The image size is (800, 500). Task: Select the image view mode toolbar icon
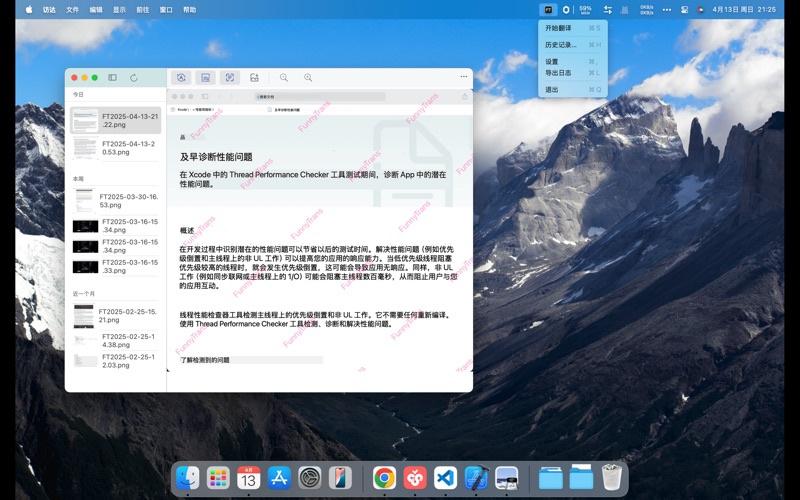(205, 77)
